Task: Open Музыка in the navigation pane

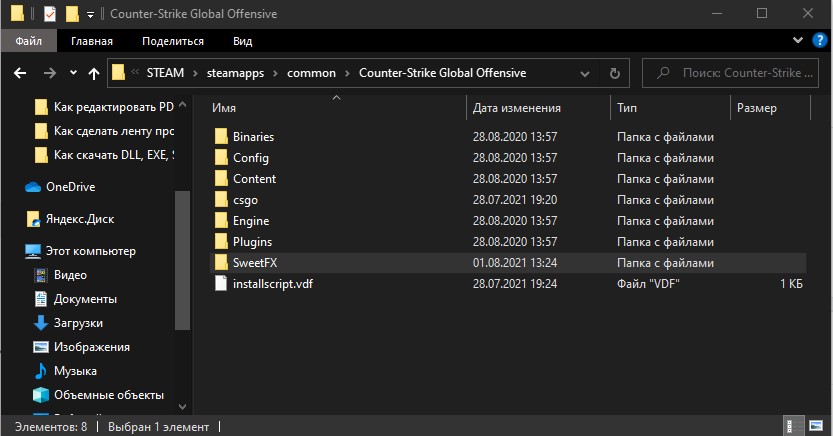Action: [65, 371]
